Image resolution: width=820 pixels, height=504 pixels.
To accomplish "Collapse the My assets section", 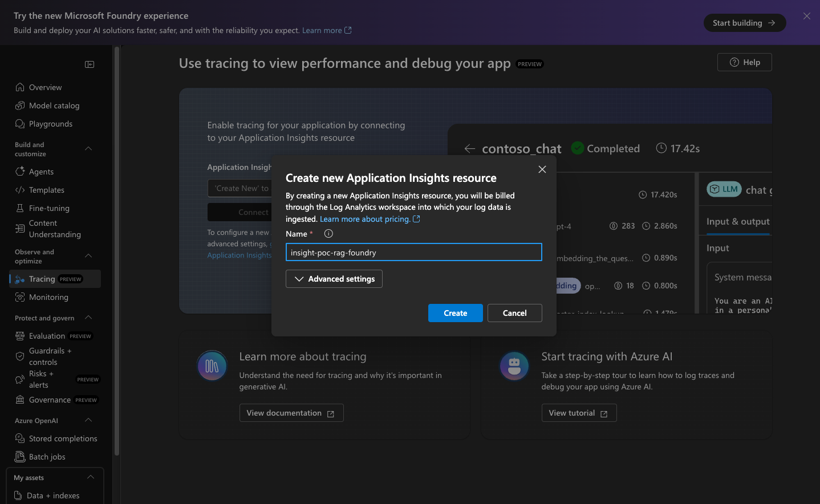I will pyautogui.click(x=90, y=477).
